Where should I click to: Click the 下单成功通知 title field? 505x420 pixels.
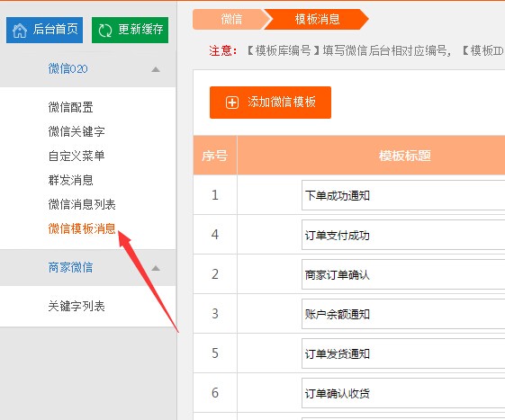point(403,195)
